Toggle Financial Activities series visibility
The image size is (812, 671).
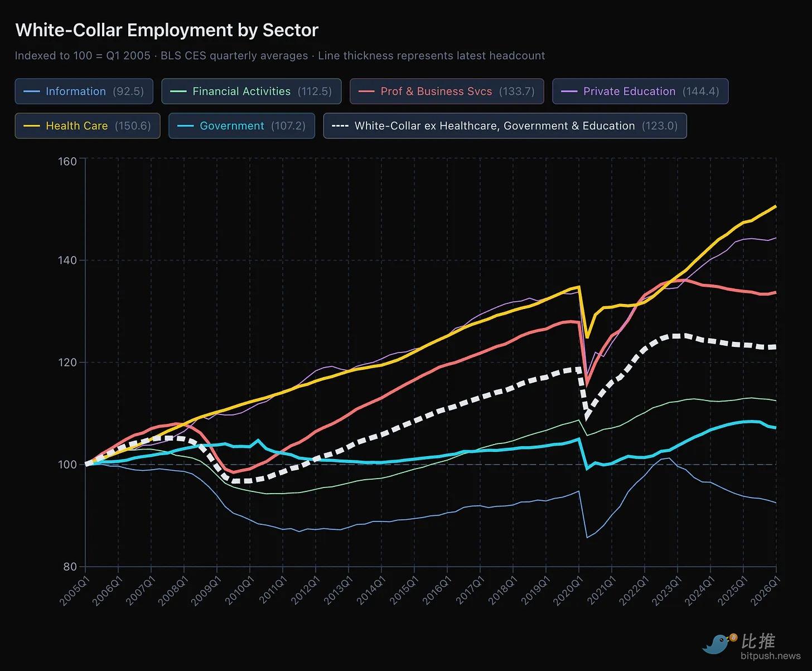(x=251, y=91)
